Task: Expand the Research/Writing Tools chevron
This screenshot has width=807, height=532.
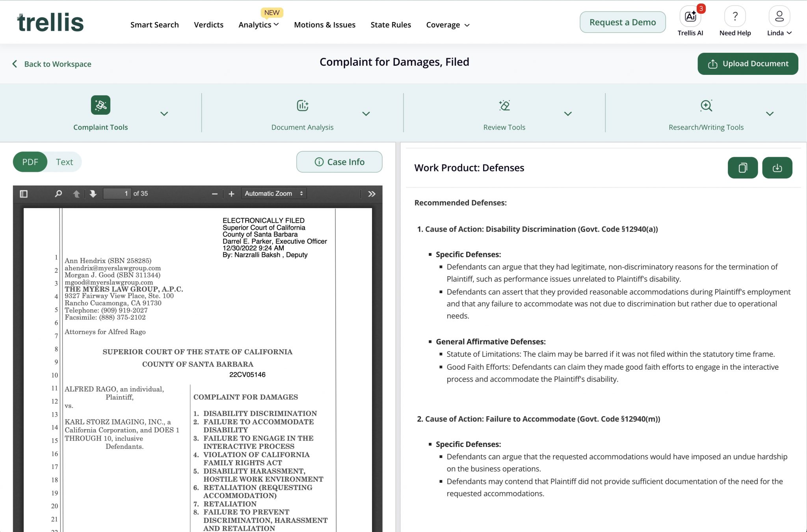Action: pos(770,113)
